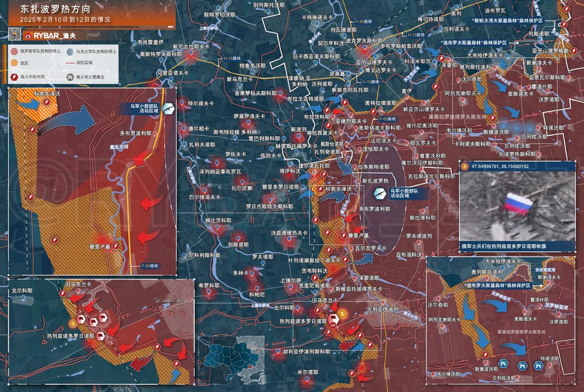Click the 梅切特诺耶 place label
Image resolution: width=584 pixels, height=392 pixels.
[x=430, y=20]
